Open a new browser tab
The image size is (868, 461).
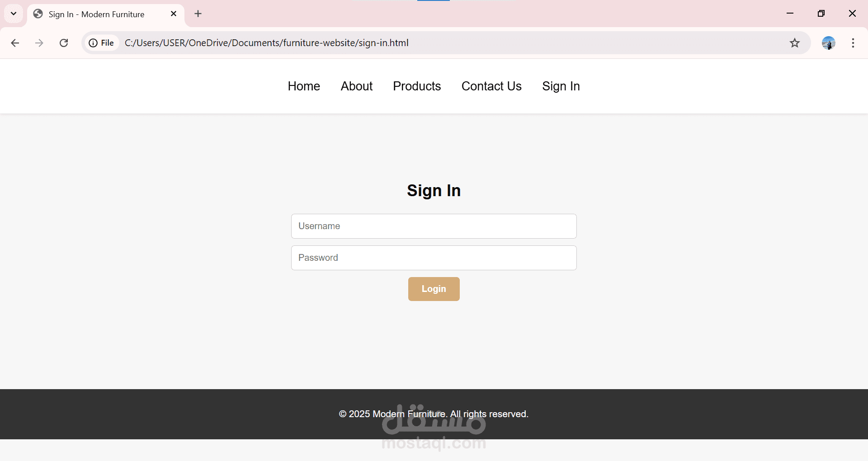click(198, 14)
